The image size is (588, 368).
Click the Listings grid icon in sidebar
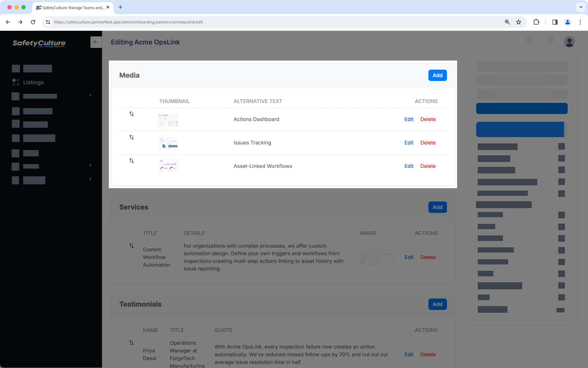pyautogui.click(x=16, y=82)
